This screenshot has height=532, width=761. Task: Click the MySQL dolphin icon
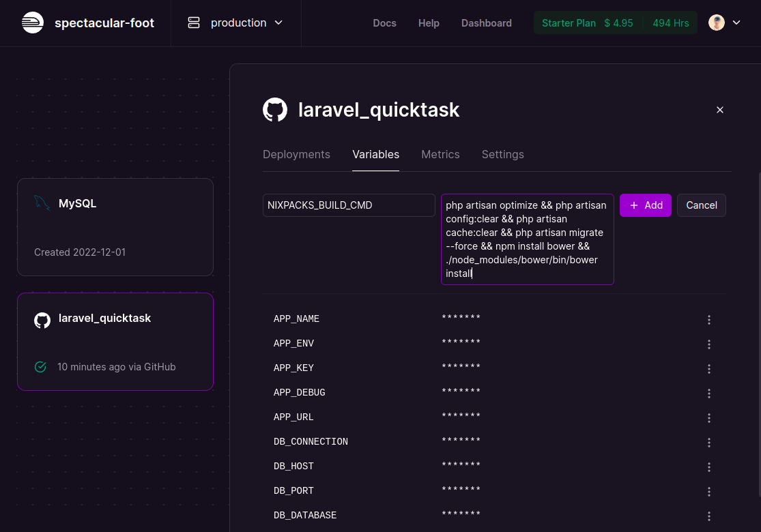click(x=42, y=203)
